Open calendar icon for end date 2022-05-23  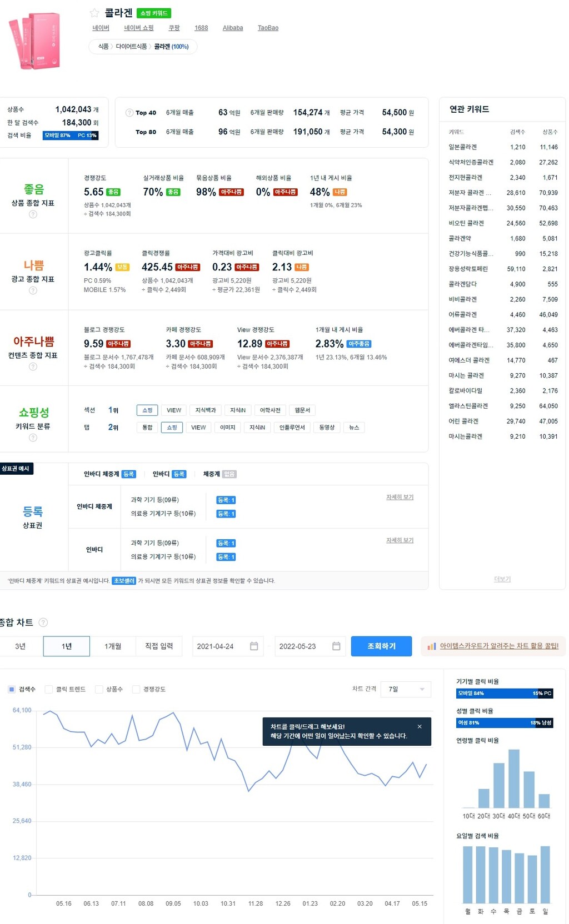336,646
